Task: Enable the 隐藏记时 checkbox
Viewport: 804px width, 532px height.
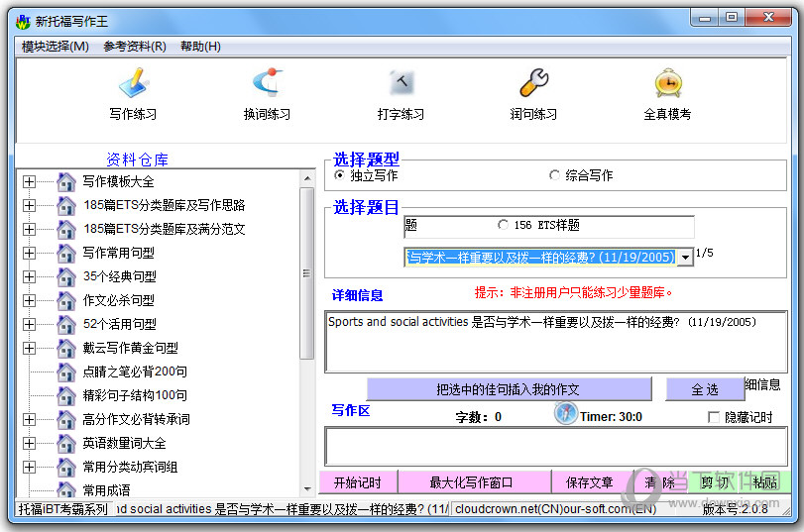Action: [x=713, y=417]
